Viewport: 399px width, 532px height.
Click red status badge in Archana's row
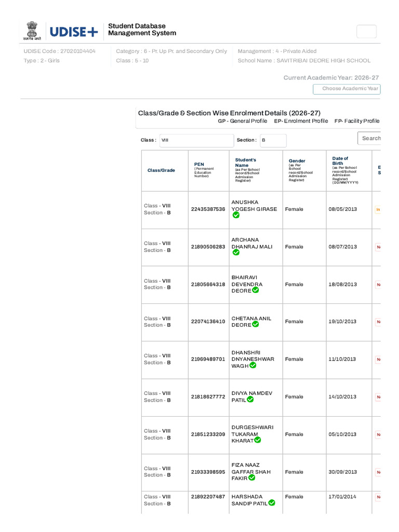378,247
